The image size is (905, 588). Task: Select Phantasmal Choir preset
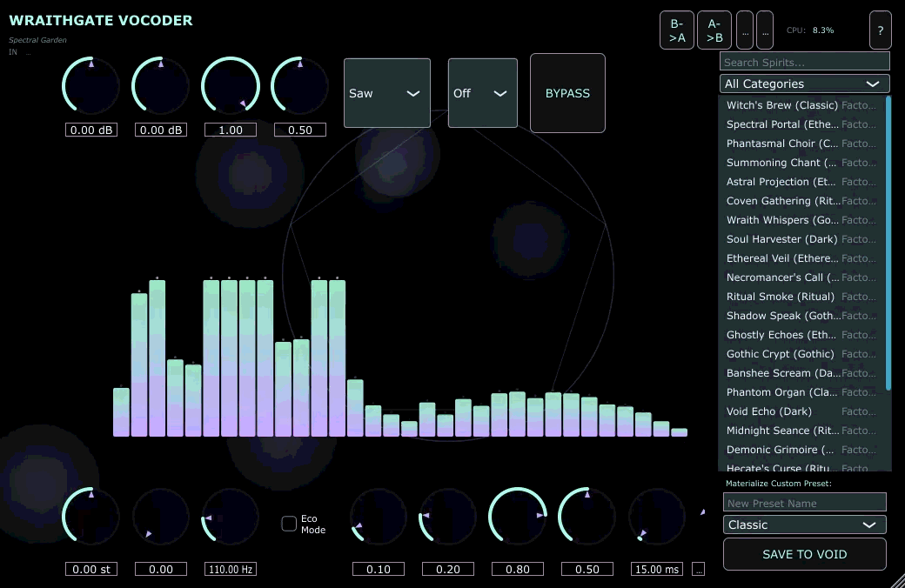pos(802,144)
